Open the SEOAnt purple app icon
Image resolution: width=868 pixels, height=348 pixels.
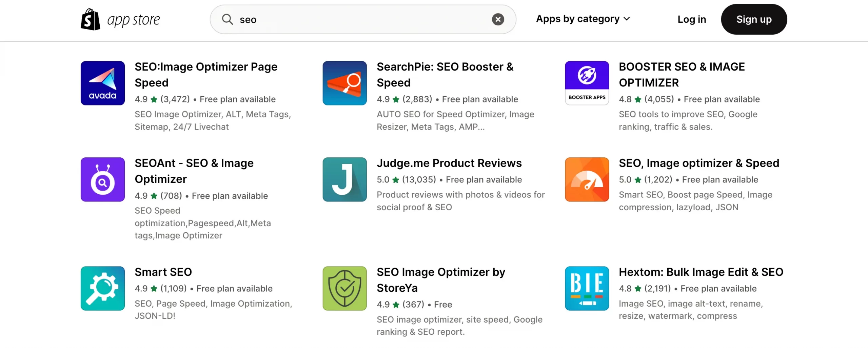point(103,179)
